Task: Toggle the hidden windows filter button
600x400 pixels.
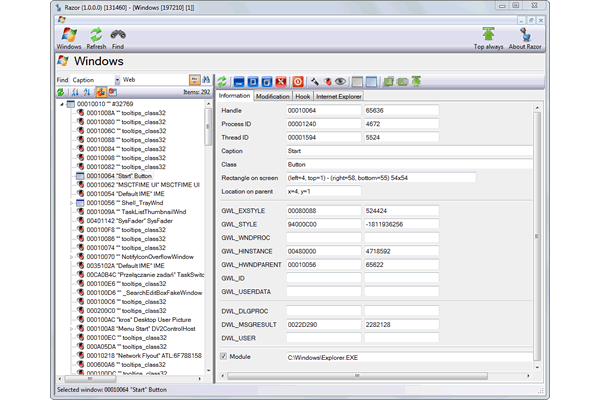Action: 112,92
